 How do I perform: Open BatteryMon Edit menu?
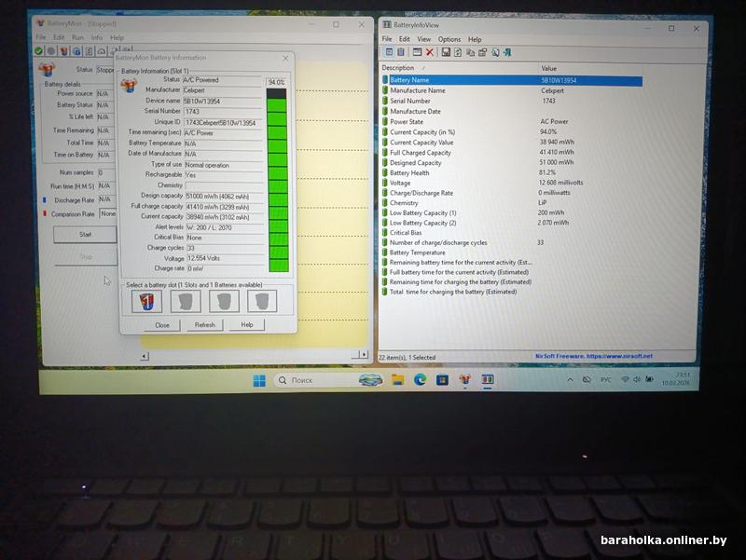click(x=59, y=37)
